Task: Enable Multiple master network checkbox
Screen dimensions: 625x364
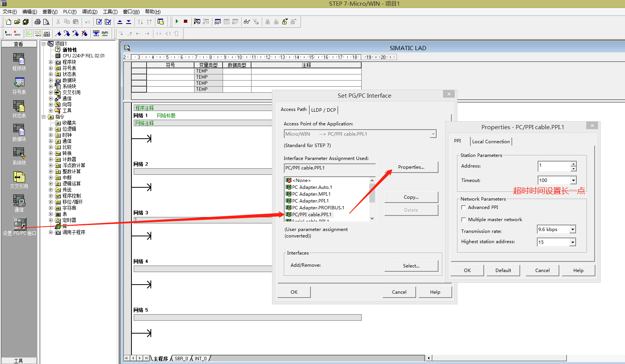Action: pos(464,220)
